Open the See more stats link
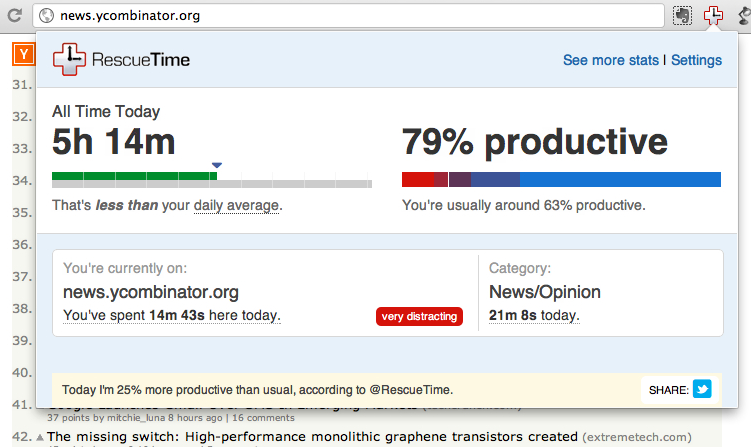This screenshot has height=447, width=751. (610, 60)
